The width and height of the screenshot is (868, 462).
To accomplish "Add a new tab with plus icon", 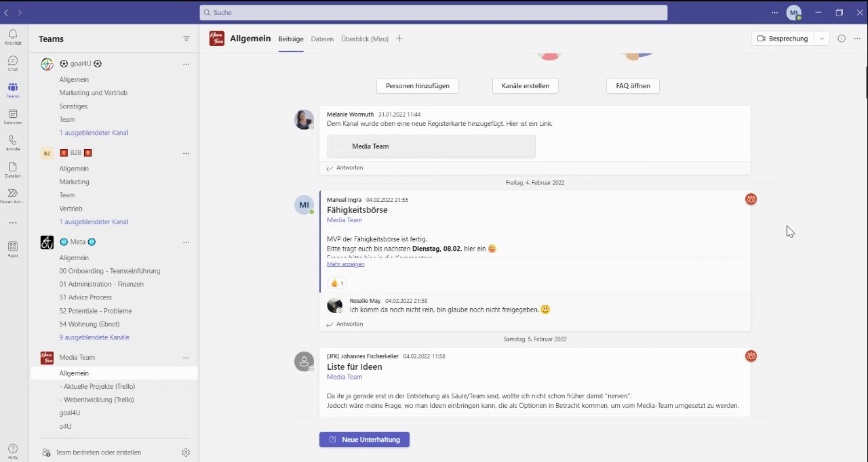I will 399,39.
